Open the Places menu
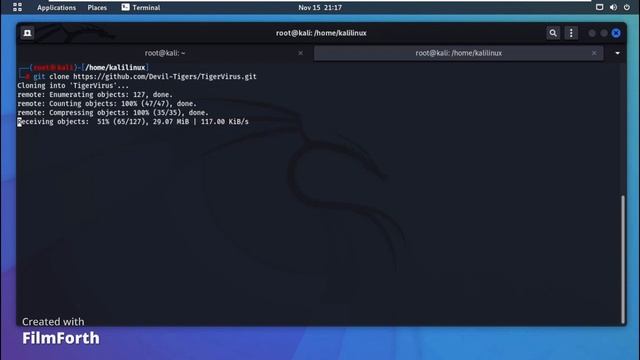 (97, 7)
